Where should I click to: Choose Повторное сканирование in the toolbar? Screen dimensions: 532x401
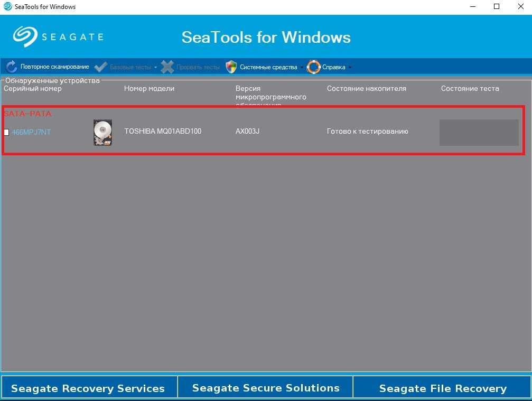coord(54,67)
